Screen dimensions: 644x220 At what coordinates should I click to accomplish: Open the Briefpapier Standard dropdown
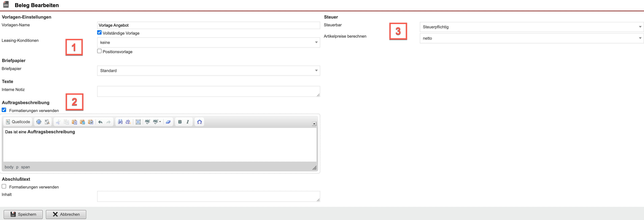[x=208, y=71]
